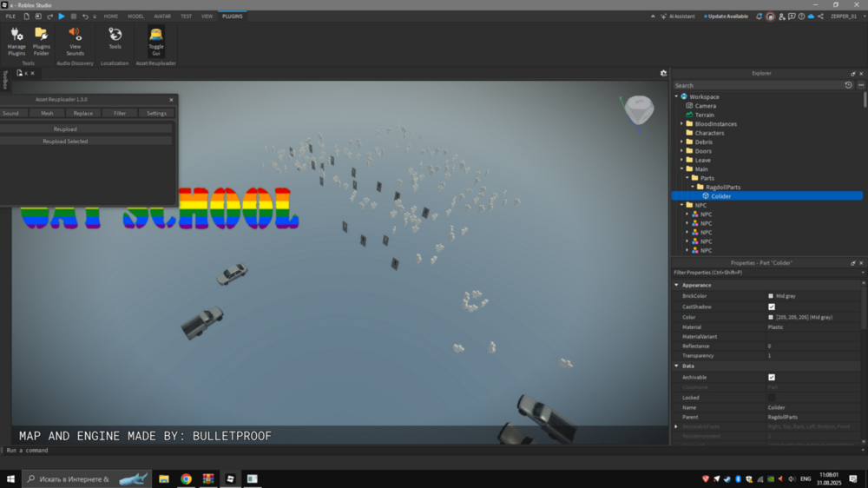Image resolution: width=868 pixels, height=488 pixels.
Task: Collapse the Appearance properties section
Action: click(676, 286)
